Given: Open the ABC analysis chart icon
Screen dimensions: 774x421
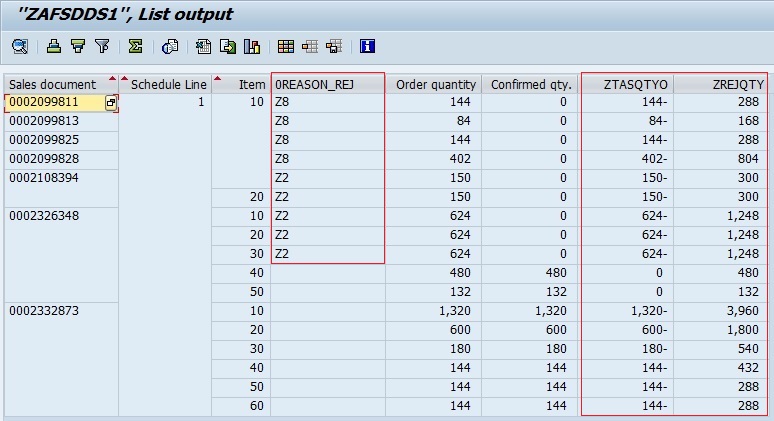Looking at the screenshot, I should [251, 46].
